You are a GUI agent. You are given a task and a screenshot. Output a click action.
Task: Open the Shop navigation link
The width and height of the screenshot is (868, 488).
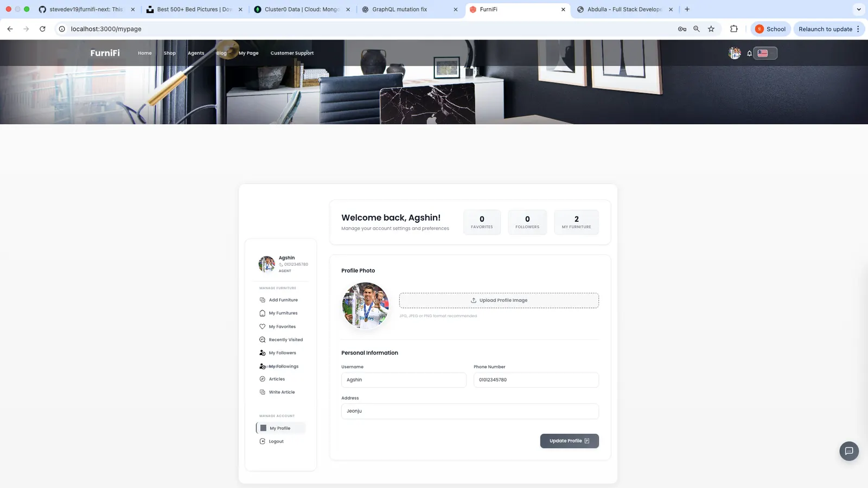[170, 53]
